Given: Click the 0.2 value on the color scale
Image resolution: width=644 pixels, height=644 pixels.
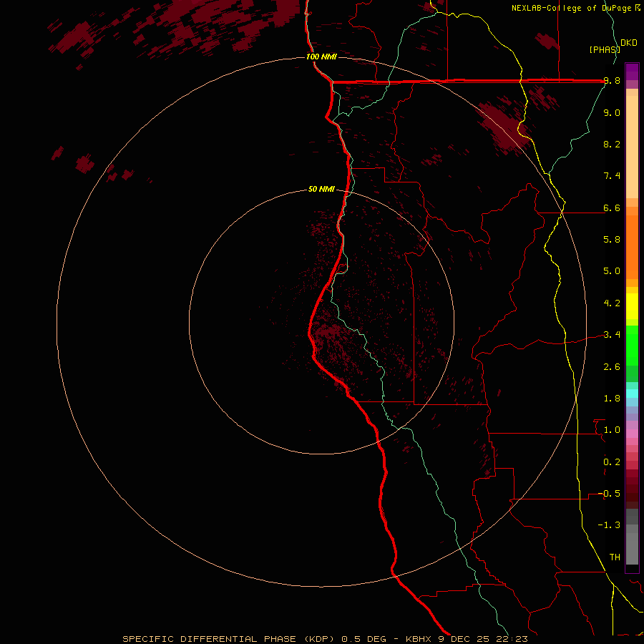Looking at the screenshot, I should [x=612, y=462].
